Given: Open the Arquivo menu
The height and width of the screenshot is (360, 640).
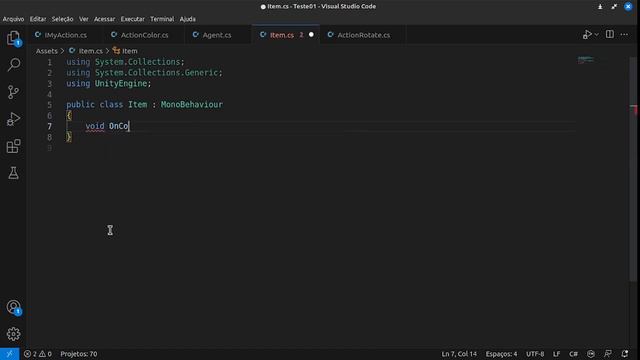Looking at the screenshot, I should point(13,19).
